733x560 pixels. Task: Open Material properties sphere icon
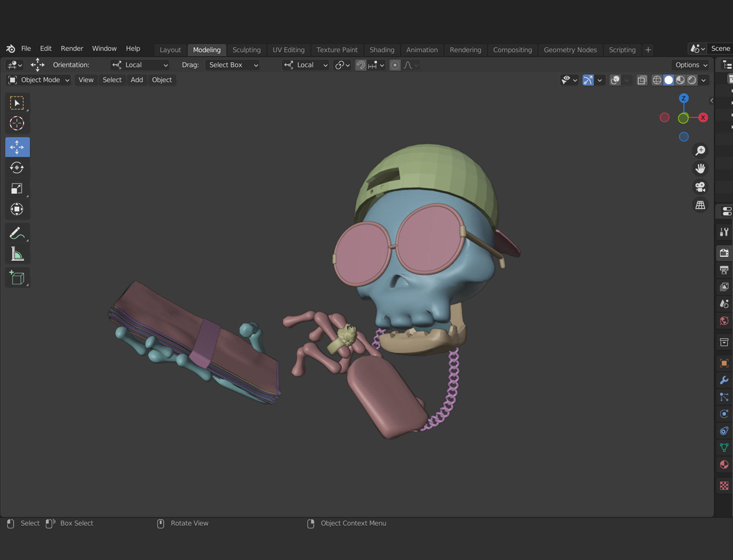[x=724, y=464]
